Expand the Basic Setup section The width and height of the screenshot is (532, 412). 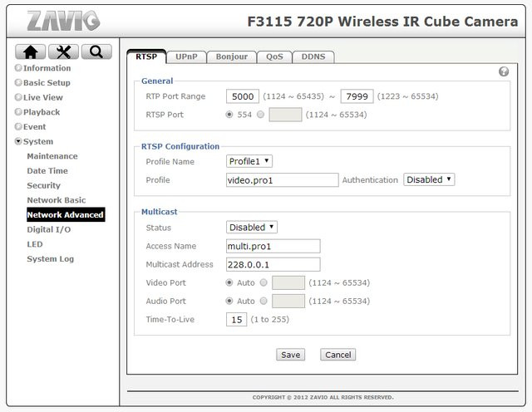point(42,83)
